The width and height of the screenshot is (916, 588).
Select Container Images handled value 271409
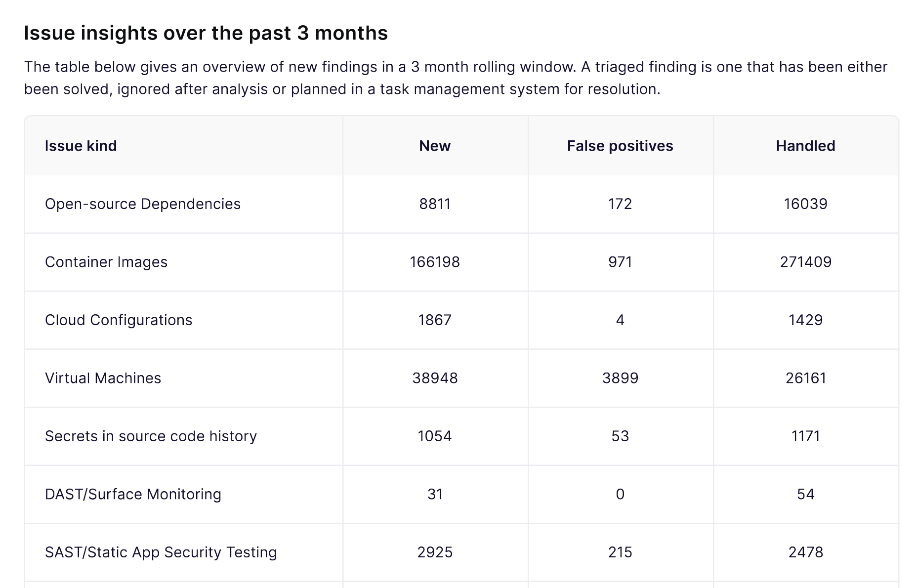pyautogui.click(x=806, y=262)
